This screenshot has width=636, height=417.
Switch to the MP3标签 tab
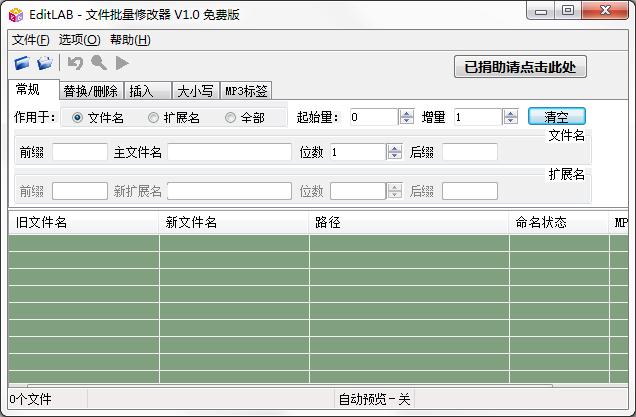pos(245,91)
